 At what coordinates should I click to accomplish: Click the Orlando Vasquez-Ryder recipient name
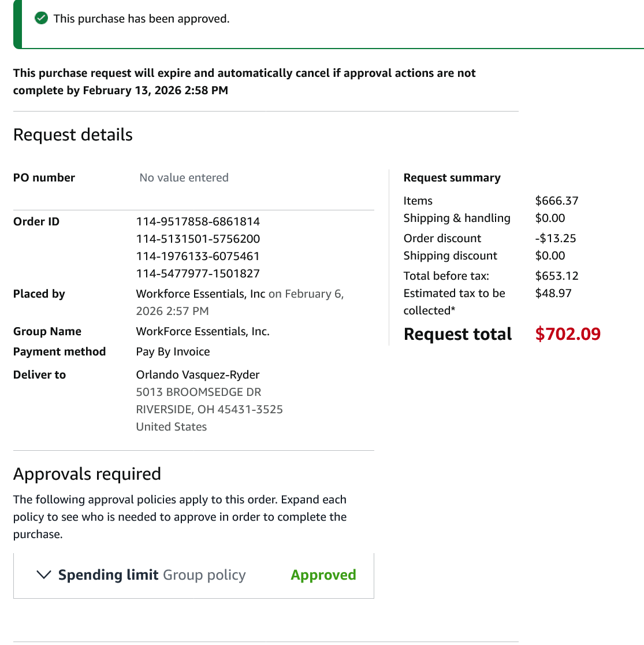click(x=198, y=375)
